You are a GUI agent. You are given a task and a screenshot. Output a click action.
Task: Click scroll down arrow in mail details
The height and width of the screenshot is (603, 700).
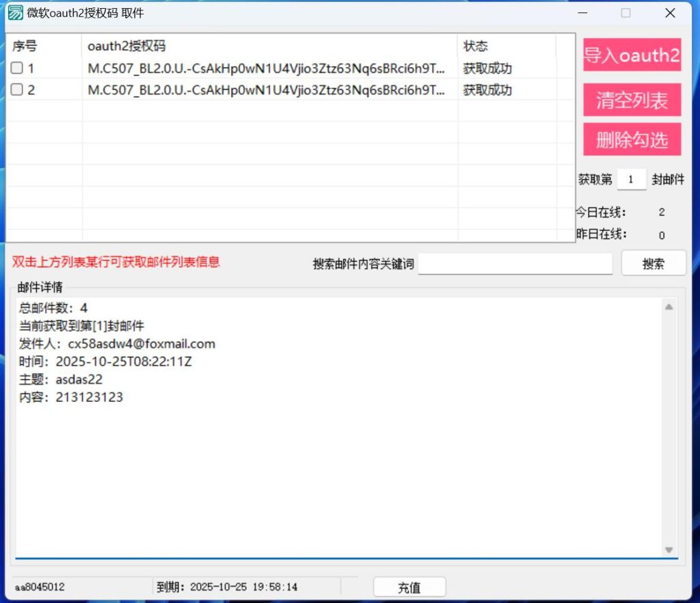[x=669, y=550]
